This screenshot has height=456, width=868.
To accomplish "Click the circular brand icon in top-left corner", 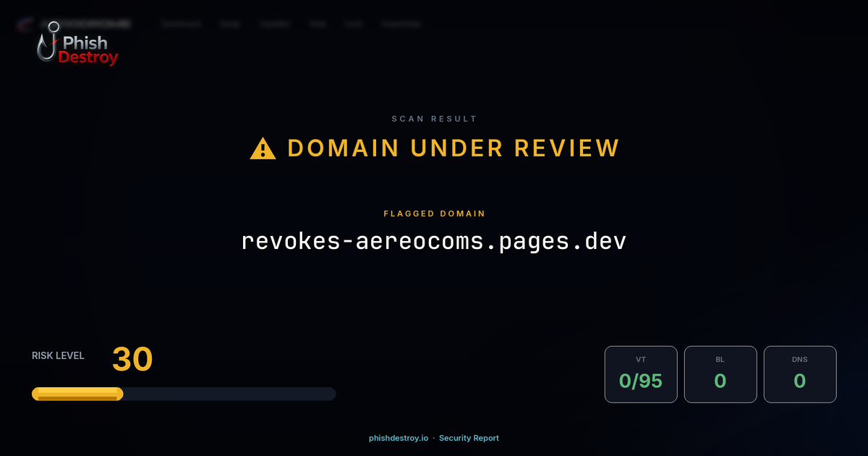I will point(23,24).
